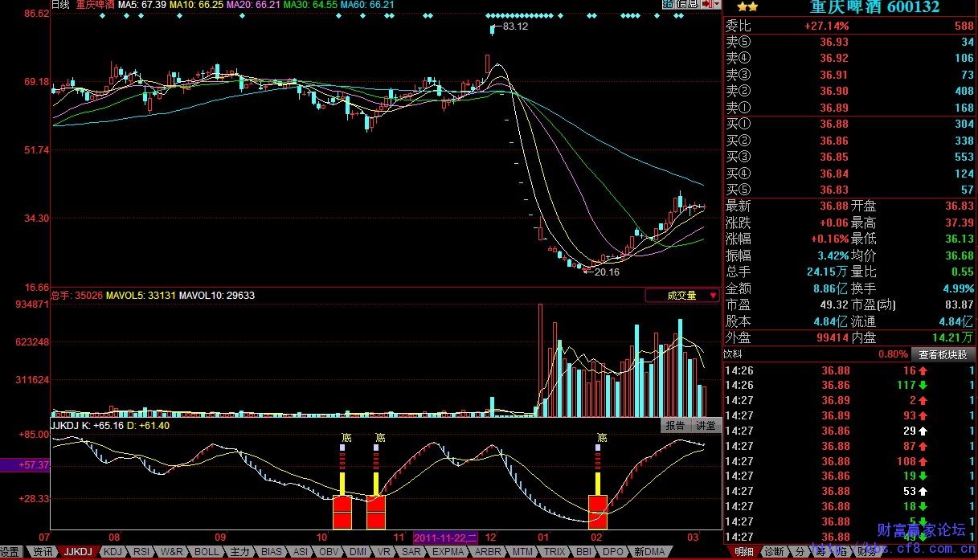Open the 信息 info button at top
Viewport: 978px width, 560px height.
[x=685, y=5]
